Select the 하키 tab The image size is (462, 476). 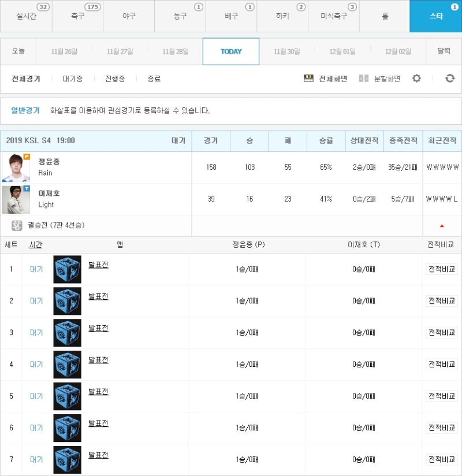pyautogui.click(x=282, y=16)
